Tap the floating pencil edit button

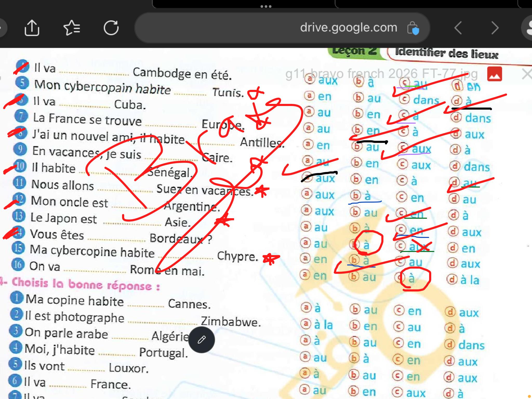coord(202,340)
